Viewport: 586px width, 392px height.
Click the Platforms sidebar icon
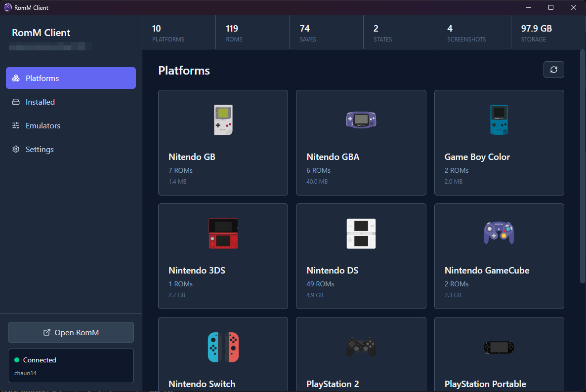(16, 78)
